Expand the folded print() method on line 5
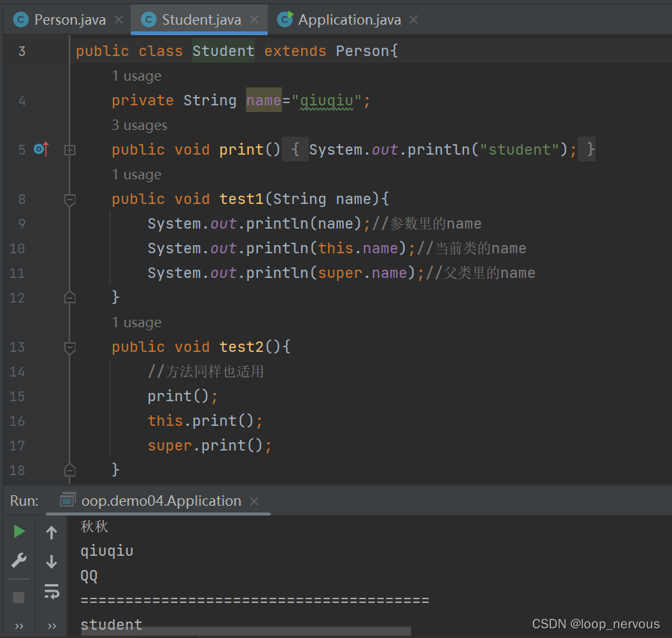The height and width of the screenshot is (638, 672). pos(70,150)
